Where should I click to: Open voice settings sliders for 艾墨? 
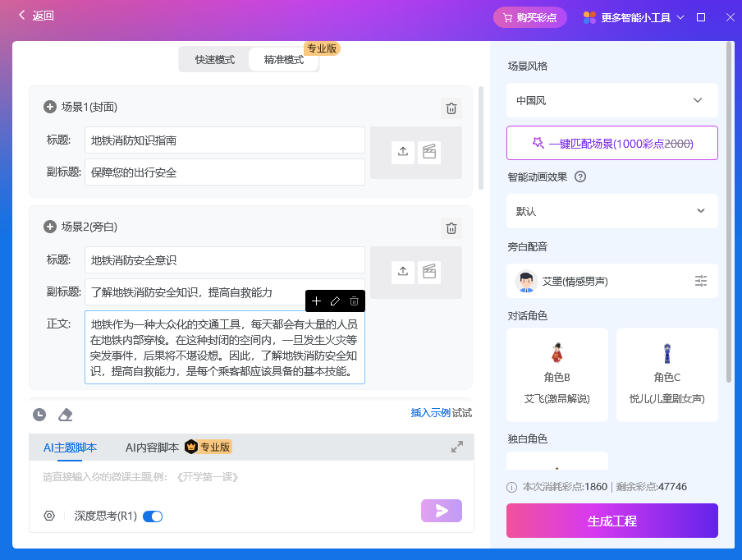[x=701, y=280]
